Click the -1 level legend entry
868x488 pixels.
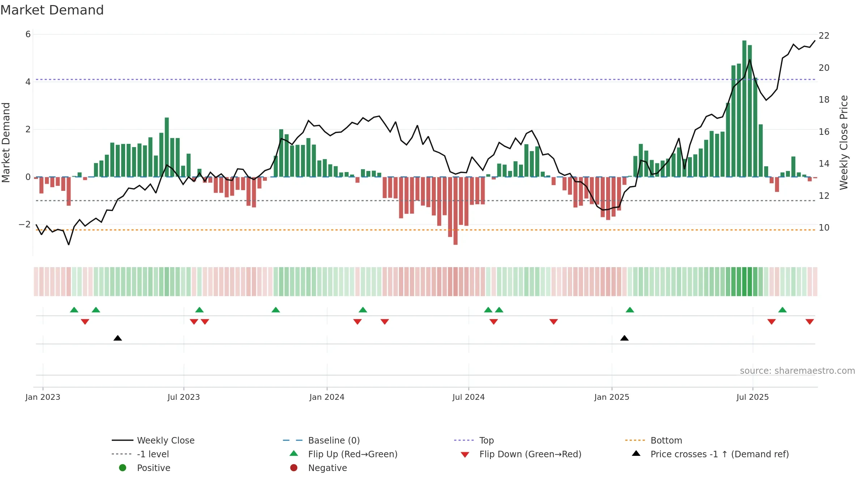click(x=140, y=454)
